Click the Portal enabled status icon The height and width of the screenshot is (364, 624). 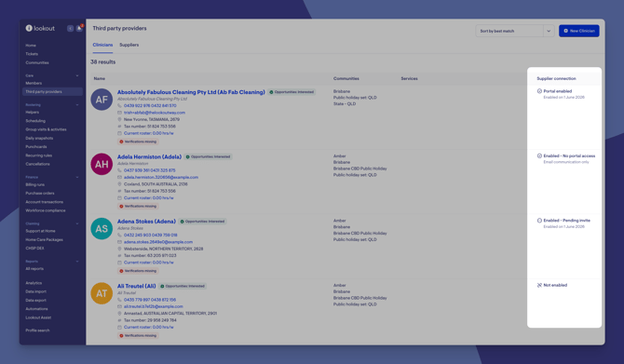pos(539,91)
